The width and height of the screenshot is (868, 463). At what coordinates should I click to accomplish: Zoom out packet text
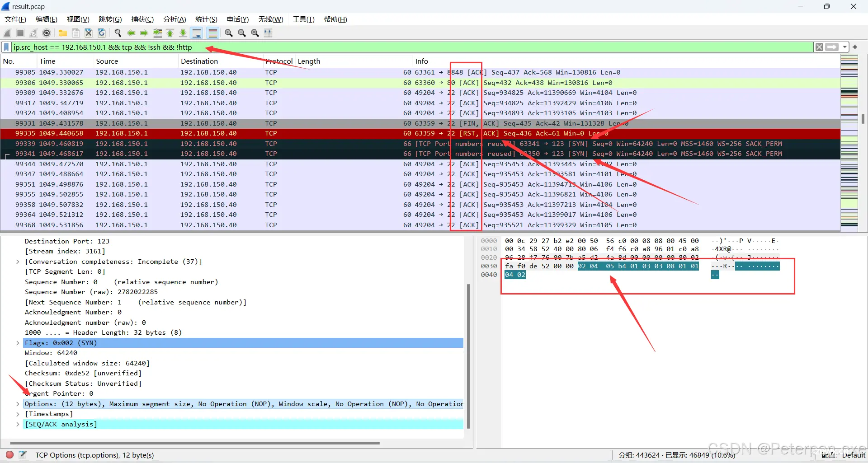coord(242,33)
